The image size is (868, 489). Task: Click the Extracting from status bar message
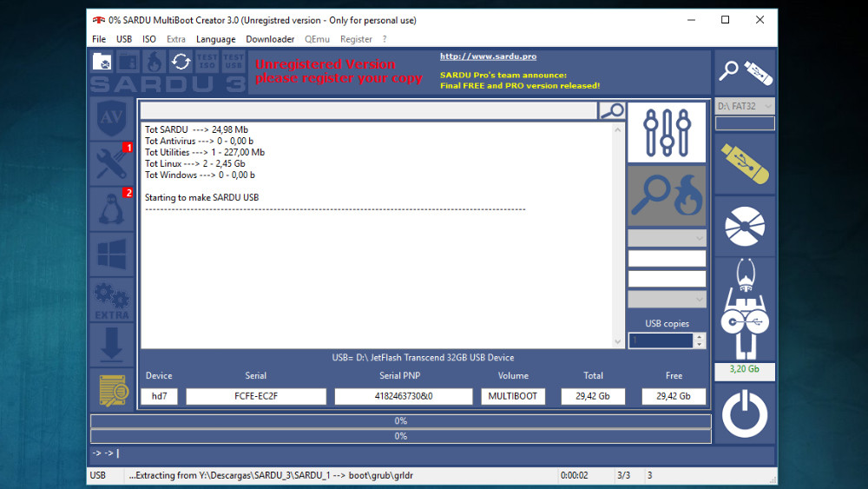click(x=271, y=475)
